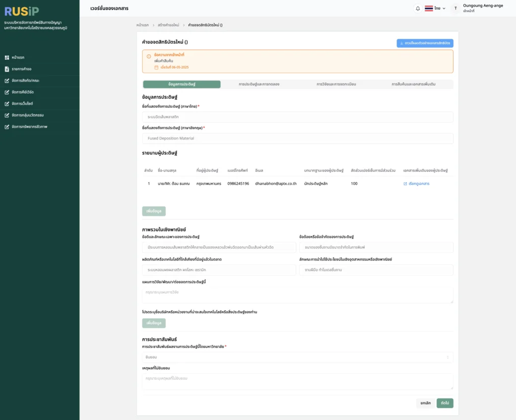Open จัดการสังกัด/คณะ in the sidebar
Image resolution: width=516 pixels, height=420 pixels.
[x=25, y=81]
